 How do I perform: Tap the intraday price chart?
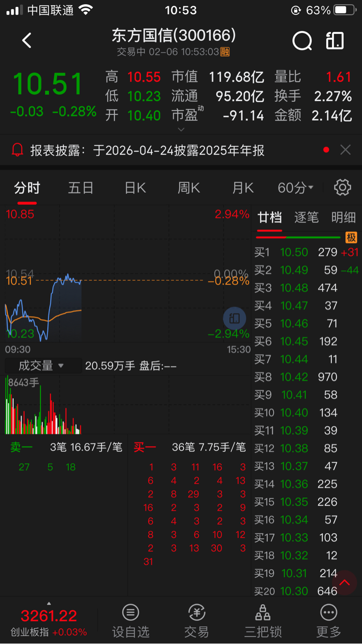point(128,274)
